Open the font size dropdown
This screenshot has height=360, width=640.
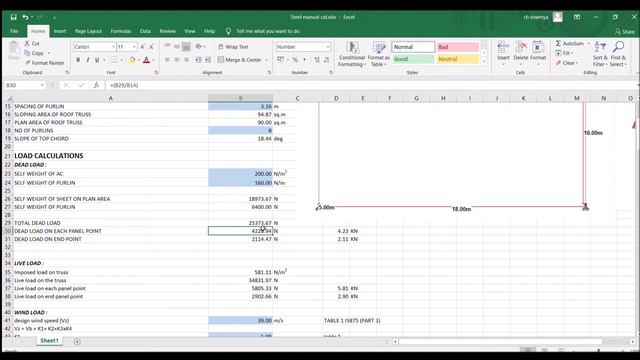[134, 47]
